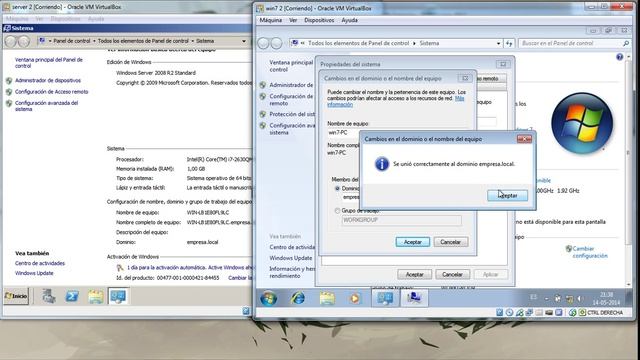Open the Máquina menu in server VirtualBox window
640x360 pixels.
point(17,19)
